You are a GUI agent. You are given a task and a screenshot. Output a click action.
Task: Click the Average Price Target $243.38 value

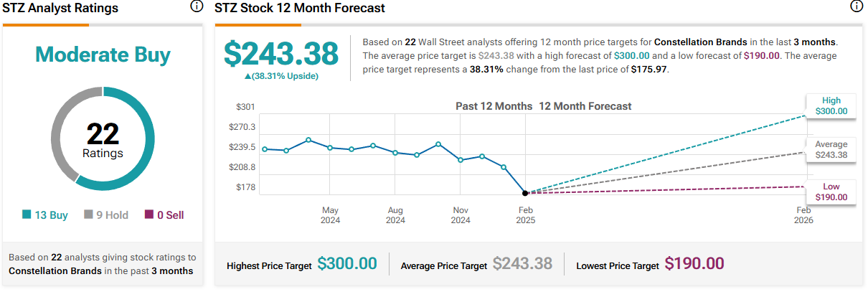click(522, 263)
